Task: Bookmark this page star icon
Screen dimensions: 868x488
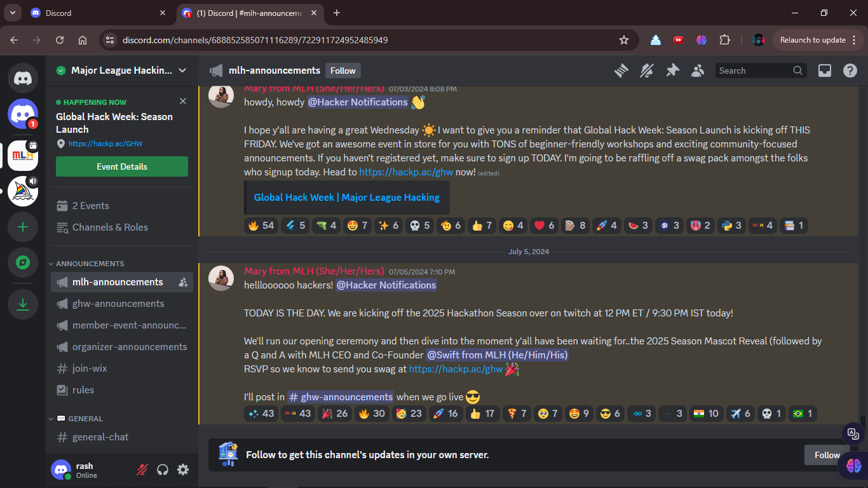Action: point(624,40)
